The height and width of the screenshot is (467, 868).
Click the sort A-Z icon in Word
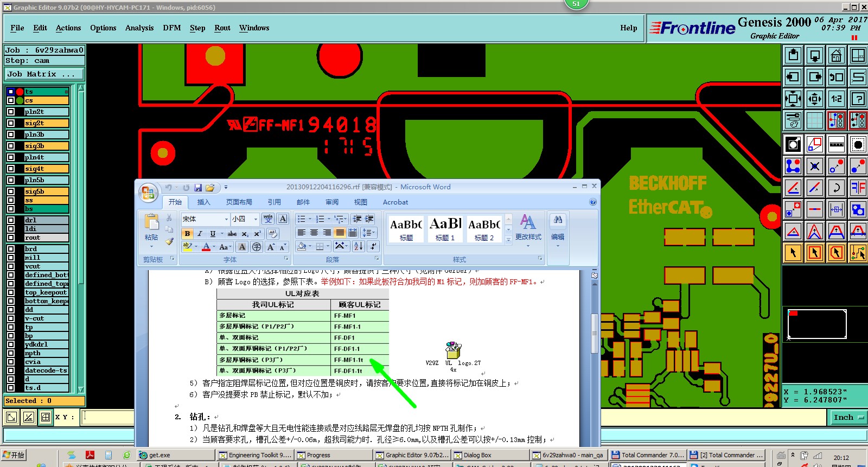click(359, 246)
